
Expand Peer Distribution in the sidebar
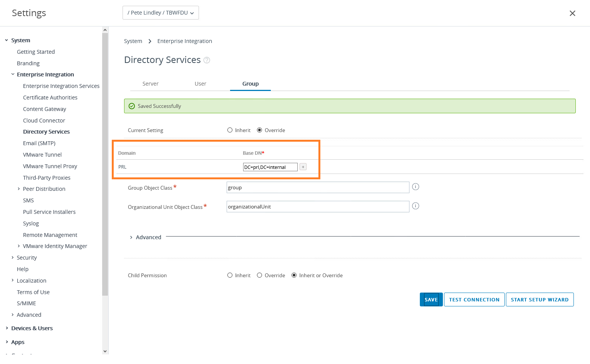click(19, 189)
